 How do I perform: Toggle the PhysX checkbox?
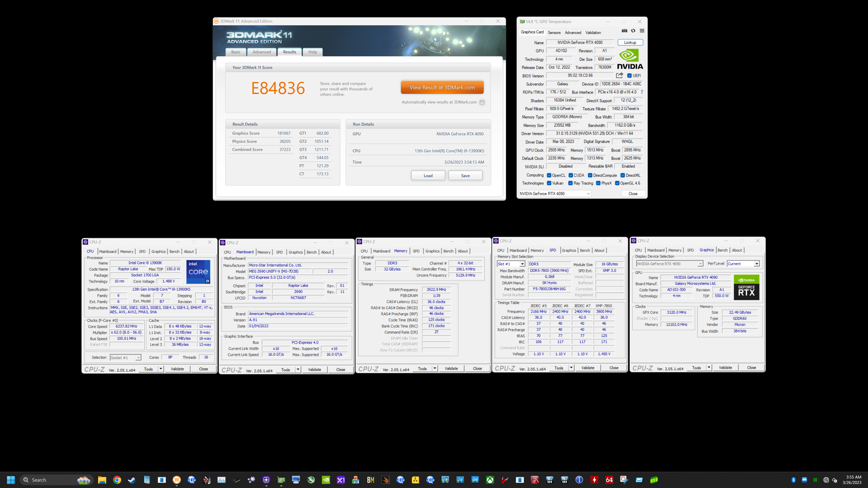[598, 183]
